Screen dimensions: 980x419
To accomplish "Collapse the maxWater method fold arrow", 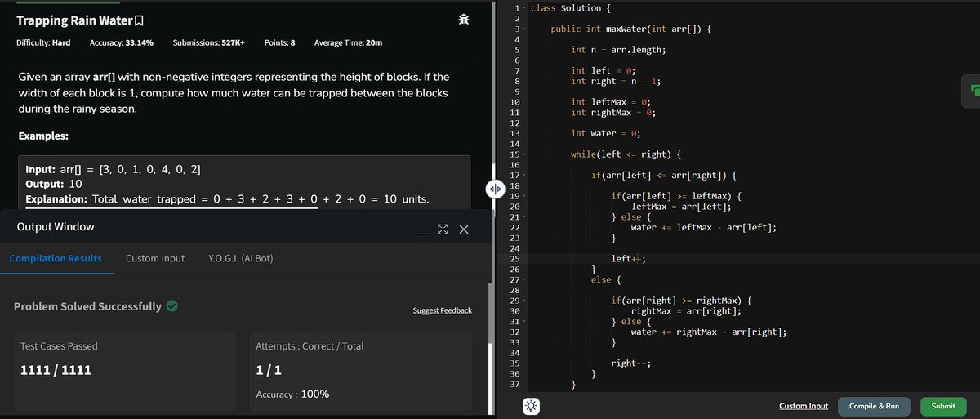I will [x=524, y=29].
